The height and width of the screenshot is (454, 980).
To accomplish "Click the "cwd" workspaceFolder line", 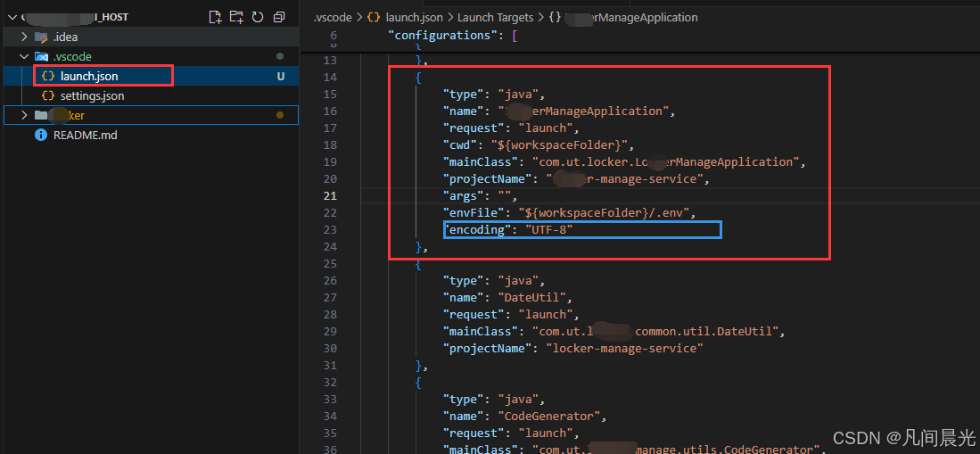I will (x=539, y=144).
